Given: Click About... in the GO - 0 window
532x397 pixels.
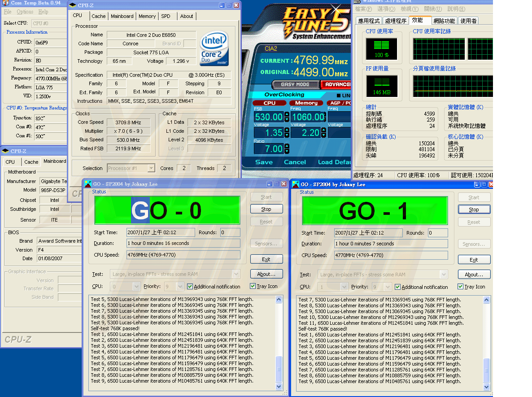Looking at the screenshot, I should [266, 274].
